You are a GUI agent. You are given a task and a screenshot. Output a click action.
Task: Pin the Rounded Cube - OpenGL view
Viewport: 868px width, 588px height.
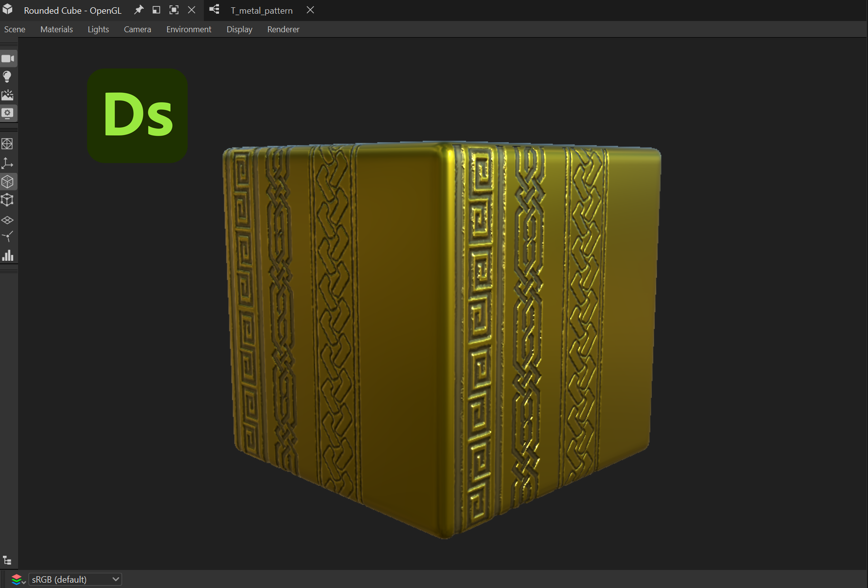[139, 10]
